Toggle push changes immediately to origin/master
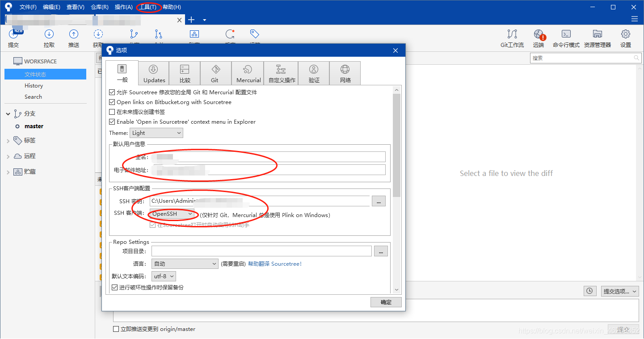The image size is (644, 339). (116, 329)
